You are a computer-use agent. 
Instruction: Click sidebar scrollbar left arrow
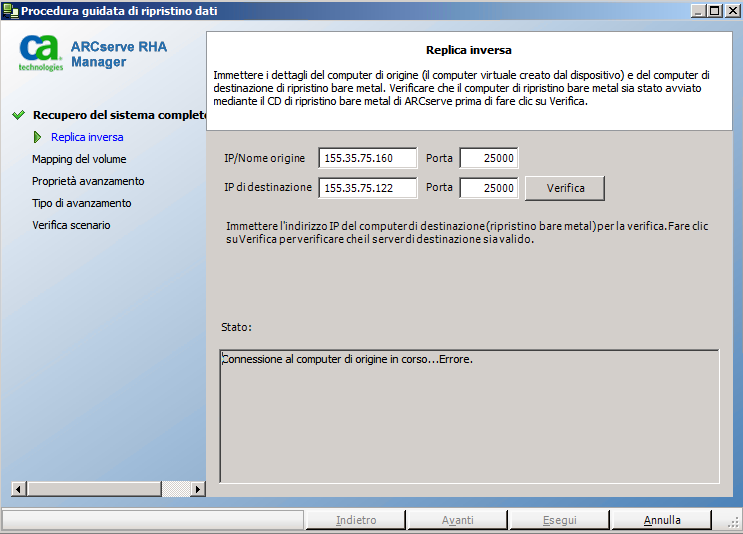pyautogui.click(x=18, y=489)
